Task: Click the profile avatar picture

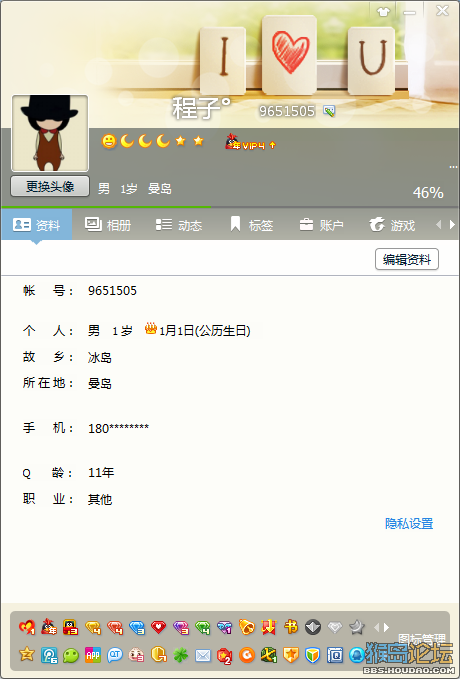Action: tap(50, 133)
